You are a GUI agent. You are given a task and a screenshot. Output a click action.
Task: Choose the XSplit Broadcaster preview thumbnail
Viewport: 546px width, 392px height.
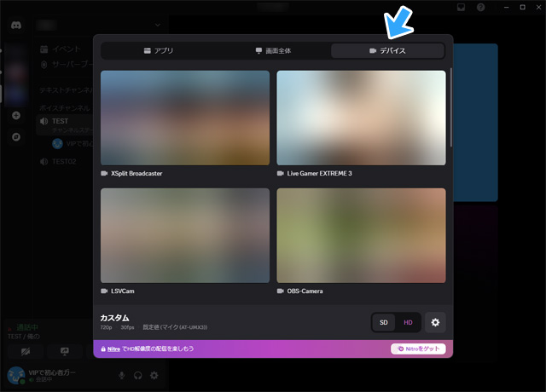tap(185, 118)
